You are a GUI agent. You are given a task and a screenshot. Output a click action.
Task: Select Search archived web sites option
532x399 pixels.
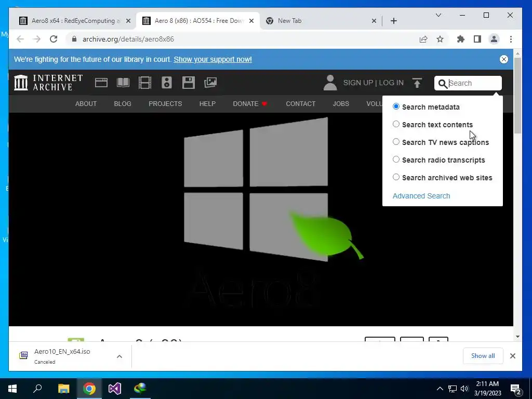[x=396, y=177]
